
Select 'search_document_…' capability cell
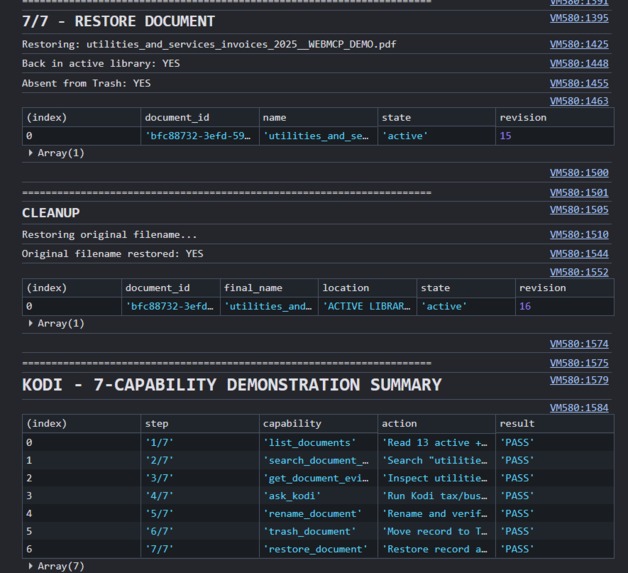(x=316, y=460)
